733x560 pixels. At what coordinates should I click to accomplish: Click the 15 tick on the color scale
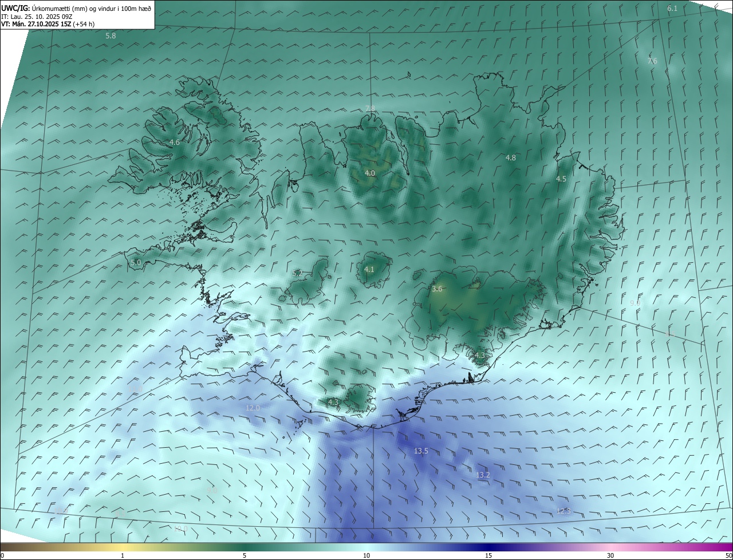click(488, 555)
